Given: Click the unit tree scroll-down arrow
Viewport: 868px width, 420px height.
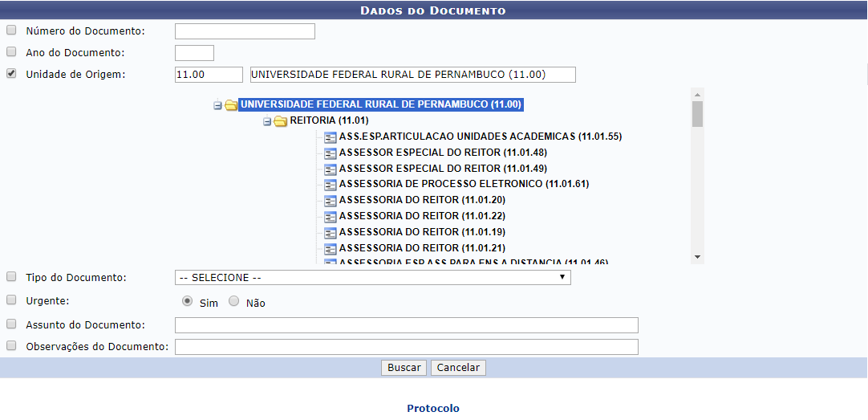Looking at the screenshot, I should (x=697, y=257).
